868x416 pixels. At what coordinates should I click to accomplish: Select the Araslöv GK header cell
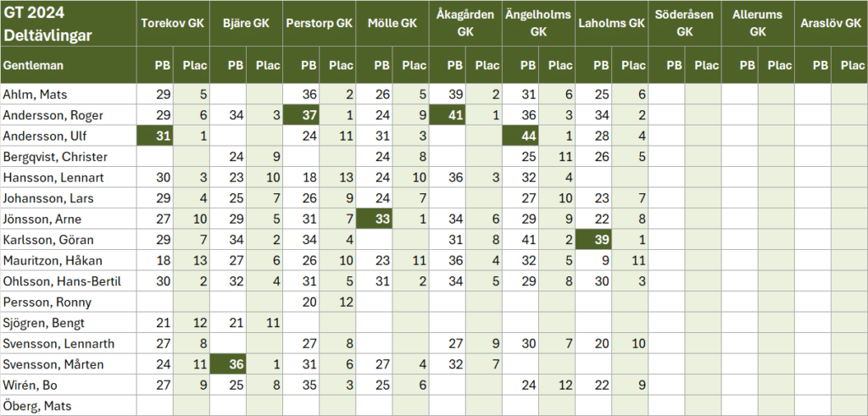(x=830, y=23)
